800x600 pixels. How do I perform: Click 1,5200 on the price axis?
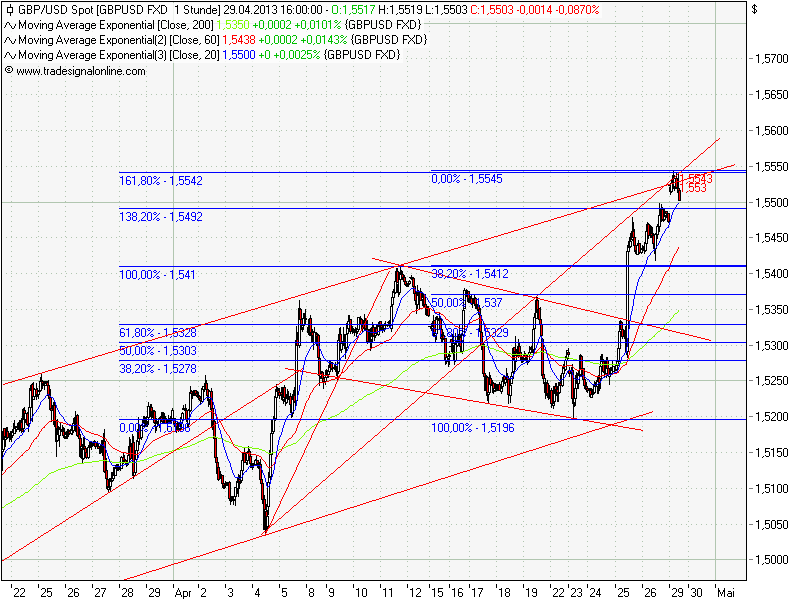click(771, 417)
